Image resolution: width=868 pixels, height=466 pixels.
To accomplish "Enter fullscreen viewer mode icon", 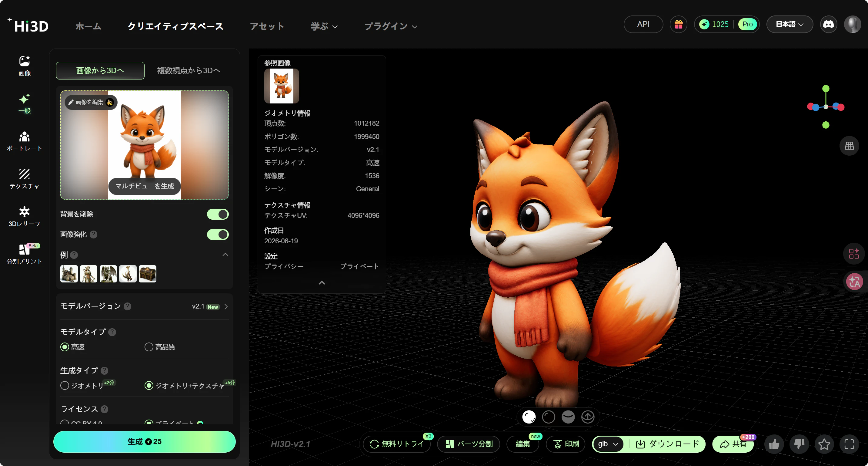I will point(849,444).
